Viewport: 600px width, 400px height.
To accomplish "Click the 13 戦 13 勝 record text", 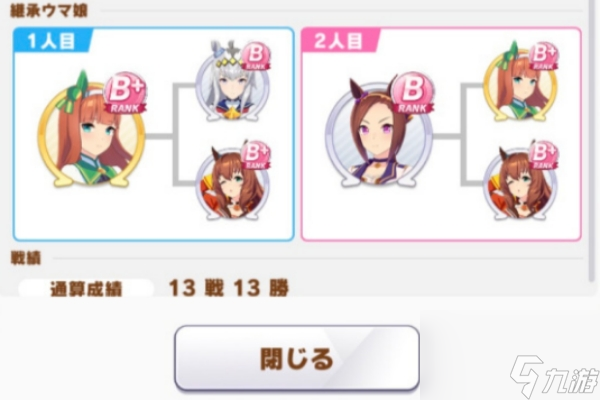I will click(228, 288).
